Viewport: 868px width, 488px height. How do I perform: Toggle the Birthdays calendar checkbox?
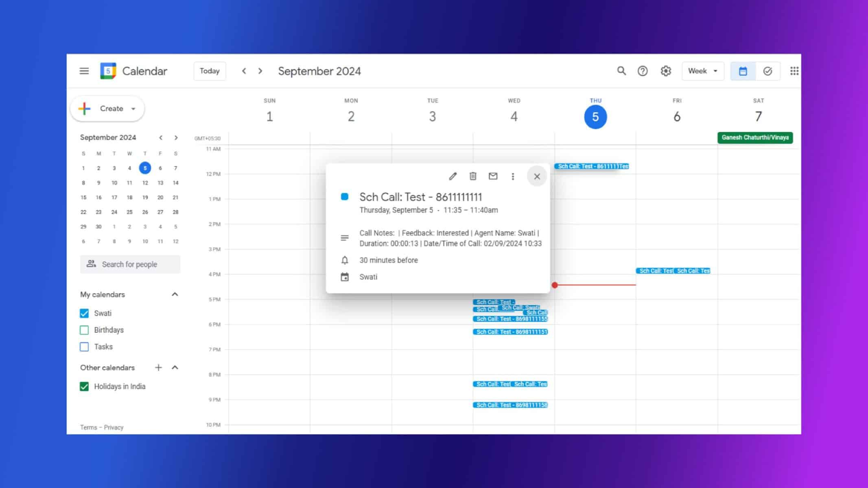tap(84, 329)
